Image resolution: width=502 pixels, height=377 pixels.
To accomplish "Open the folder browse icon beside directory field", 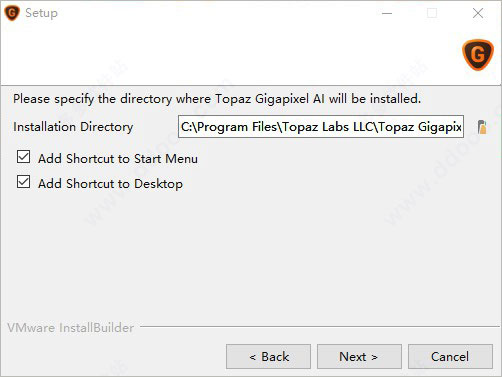I will pos(482,127).
